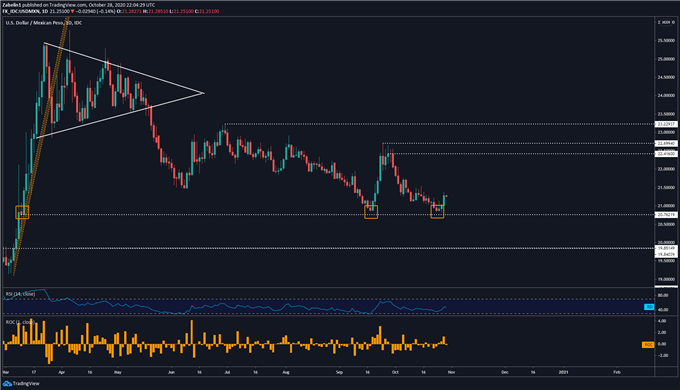Click the 21.50000 price axis tick
Viewport: 680px width, 390px height.
click(x=666, y=187)
